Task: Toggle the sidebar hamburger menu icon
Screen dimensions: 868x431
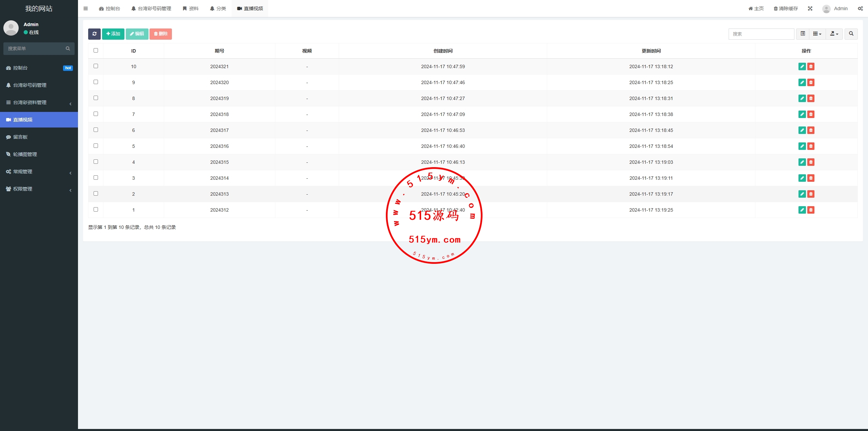Action: coord(85,8)
